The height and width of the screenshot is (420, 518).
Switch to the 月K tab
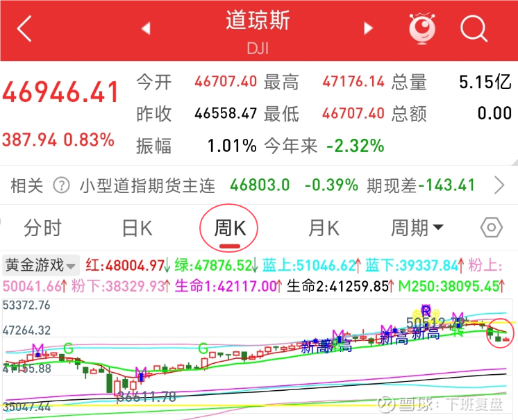324,228
